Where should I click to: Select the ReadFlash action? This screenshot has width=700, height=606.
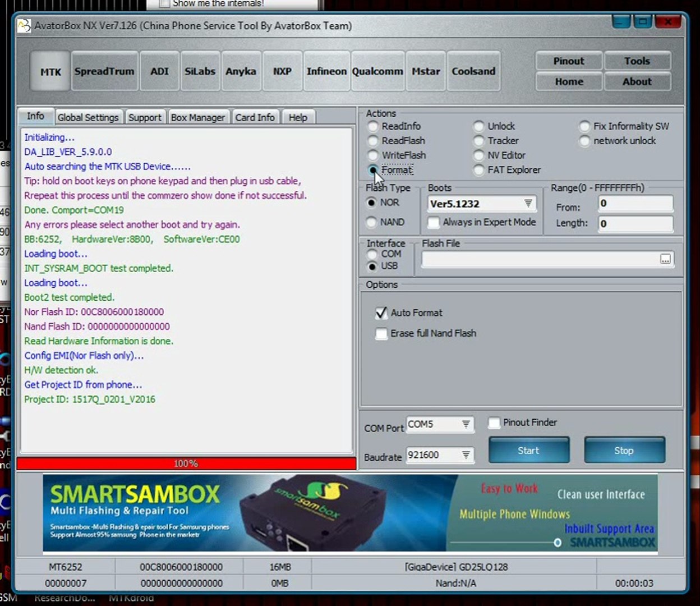pyautogui.click(x=397, y=141)
